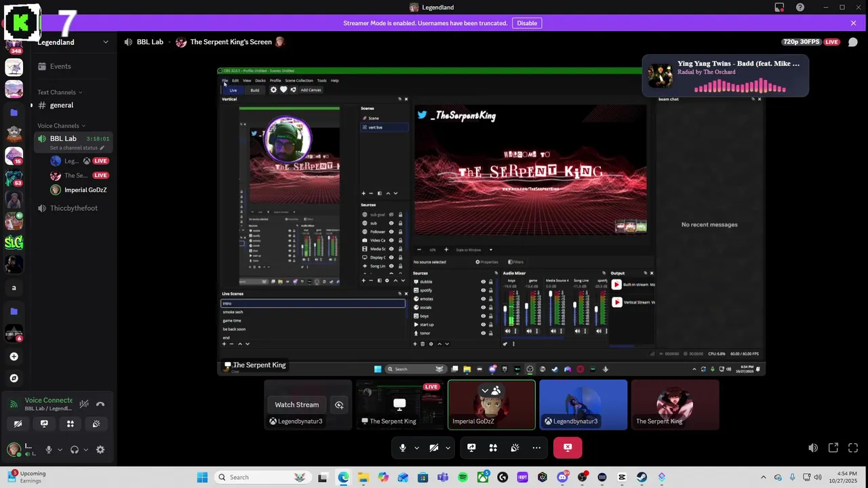Click Watch Stream on Legendbynatur3 tile
This screenshot has width=868, height=488.
296,405
